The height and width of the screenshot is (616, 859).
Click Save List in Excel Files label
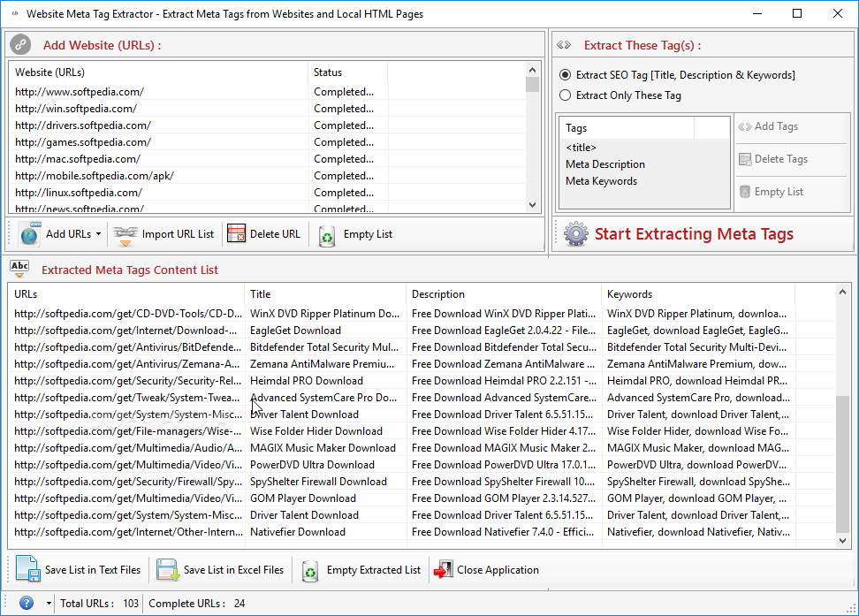233,570
